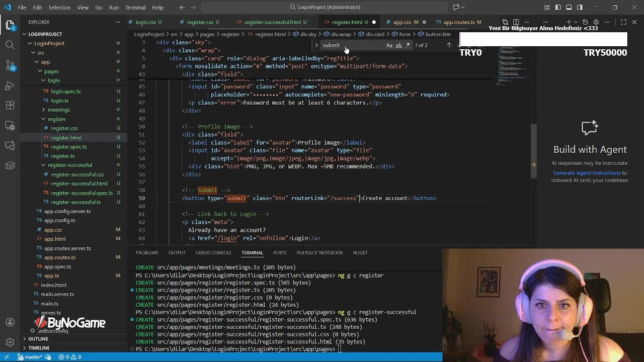644x362 pixels.
Task: Open the File menu
Action: click(22, 8)
